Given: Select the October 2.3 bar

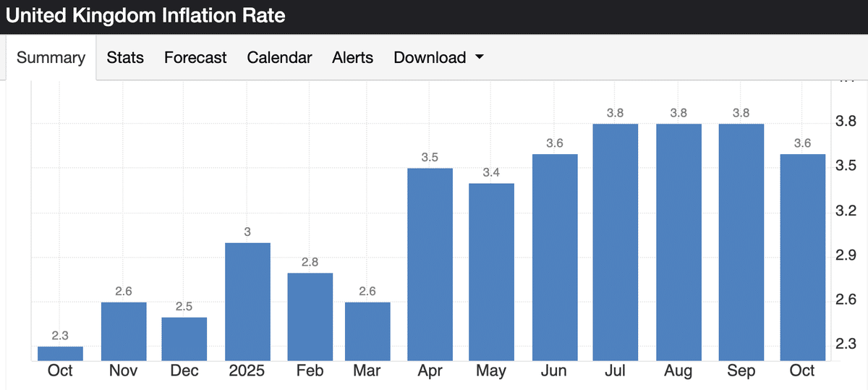Looking at the screenshot, I should pyautogui.click(x=60, y=353).
